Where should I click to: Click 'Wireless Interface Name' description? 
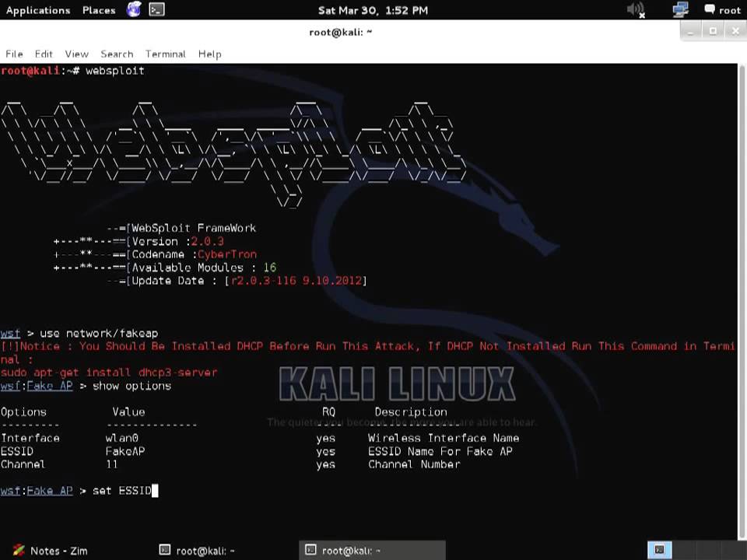(444, 438)
